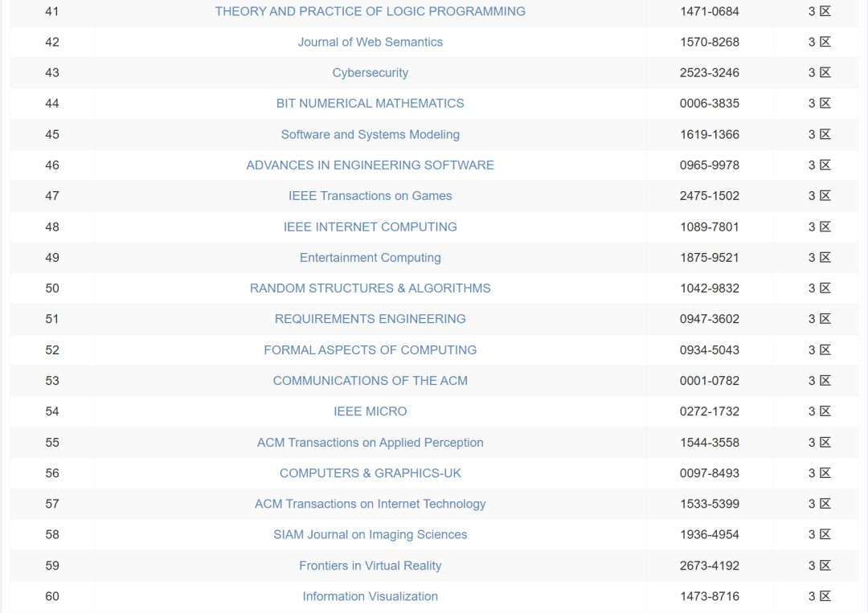Open the Cybersecurity journal link

click(370, 72)
